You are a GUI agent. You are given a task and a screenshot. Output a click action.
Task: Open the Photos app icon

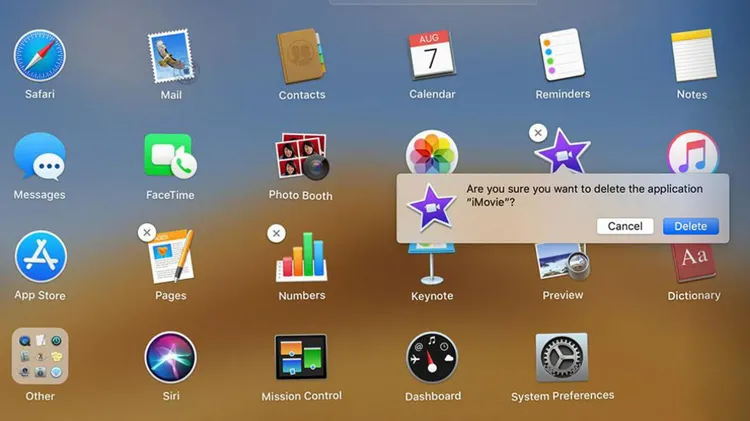pos(432,152)
